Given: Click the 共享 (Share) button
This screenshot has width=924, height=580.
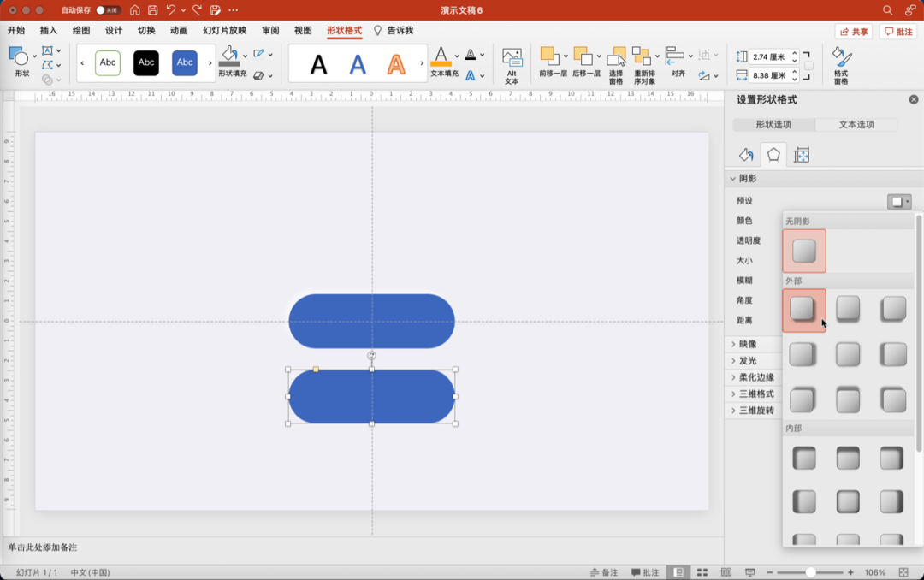Looking at the screenshot, I should [x=854, y=32].
